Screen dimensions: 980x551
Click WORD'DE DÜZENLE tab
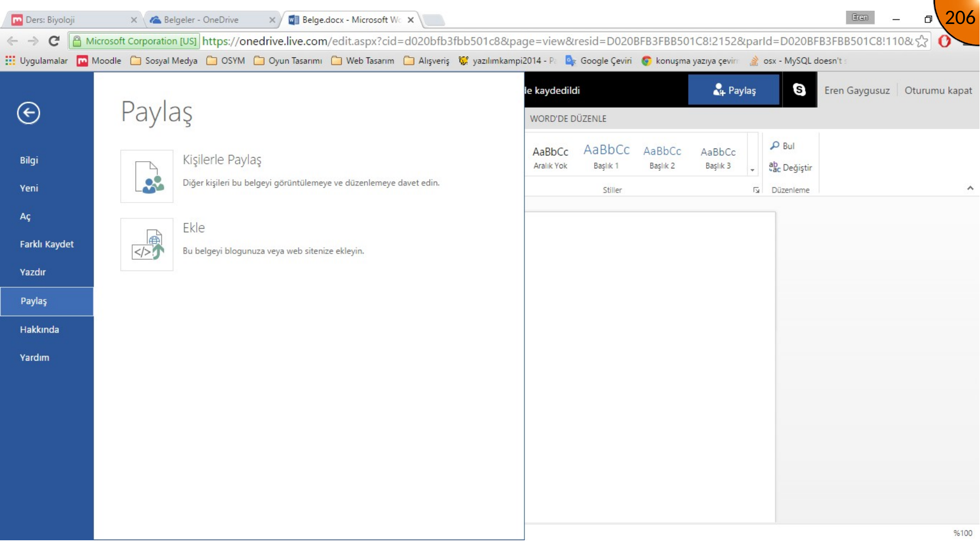tap(568, 118)
